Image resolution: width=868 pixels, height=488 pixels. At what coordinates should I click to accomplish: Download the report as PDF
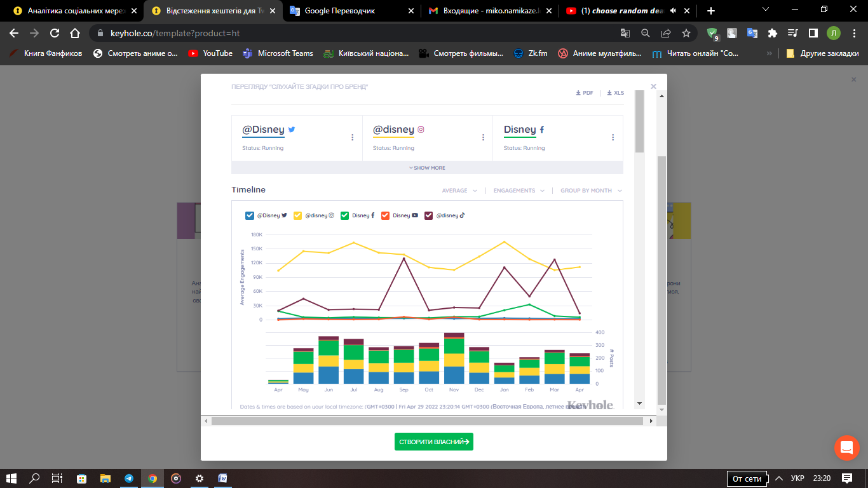point(585,93)
